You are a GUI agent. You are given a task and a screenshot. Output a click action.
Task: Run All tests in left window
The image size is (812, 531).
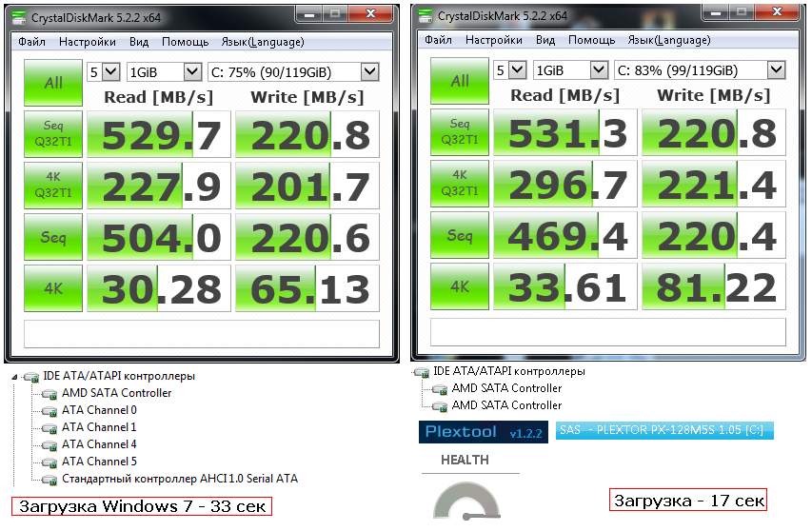[x=53, y=83]
